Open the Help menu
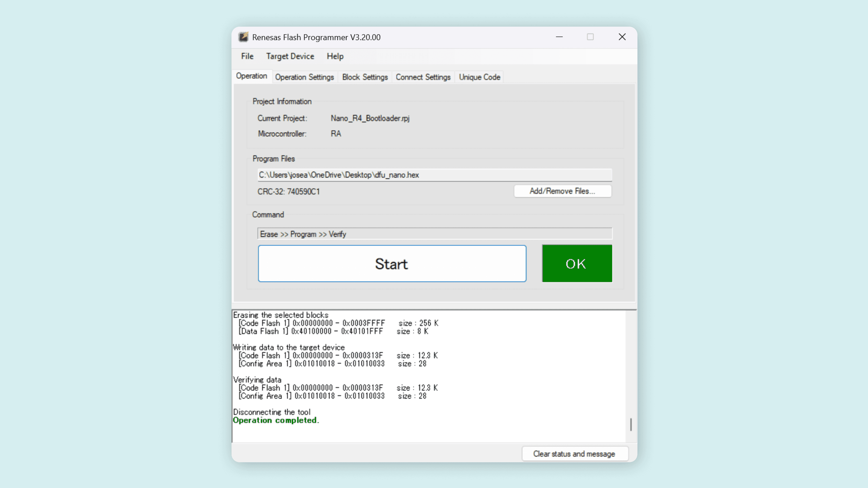 pyautogui.click(x=335, y=56)
